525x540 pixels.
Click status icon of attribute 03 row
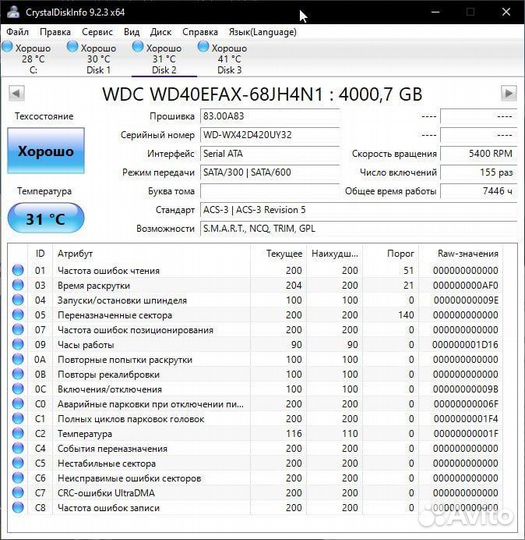(18, 285)
